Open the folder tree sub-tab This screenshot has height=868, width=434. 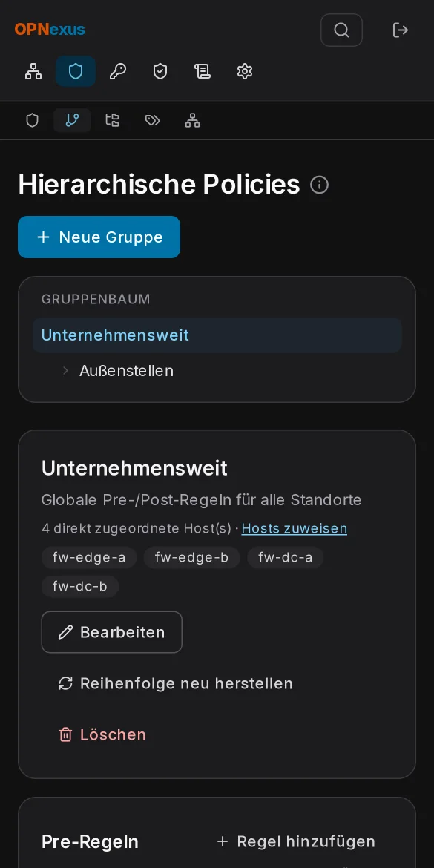(112, 120)
